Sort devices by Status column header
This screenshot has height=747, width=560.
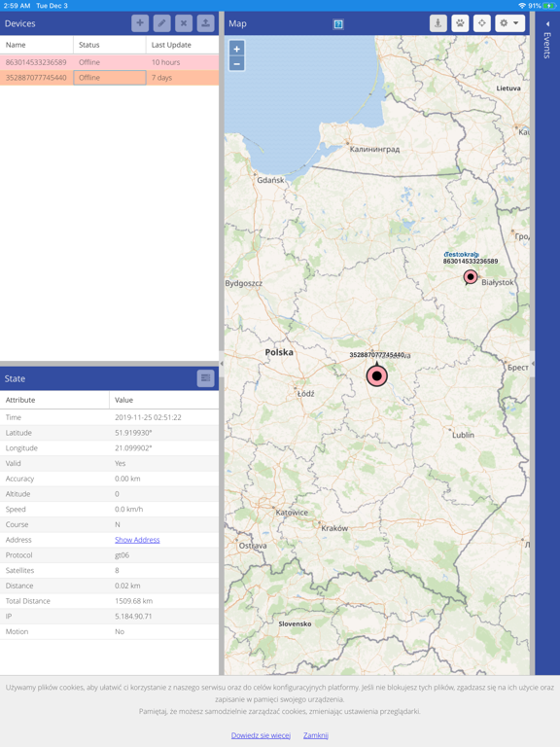coord(110,45)
